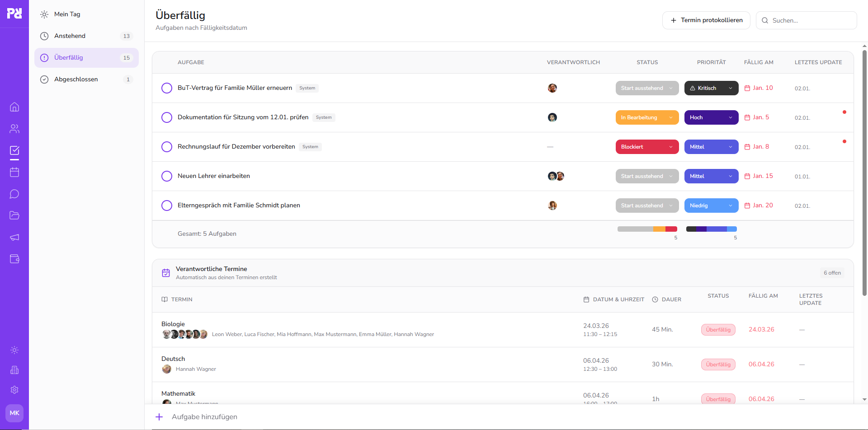Viewport: 868px width, 430px height.
Task: Click the assignee avatars for Neuen Lehrer einarbeiten
Action: tap(556, 176)
